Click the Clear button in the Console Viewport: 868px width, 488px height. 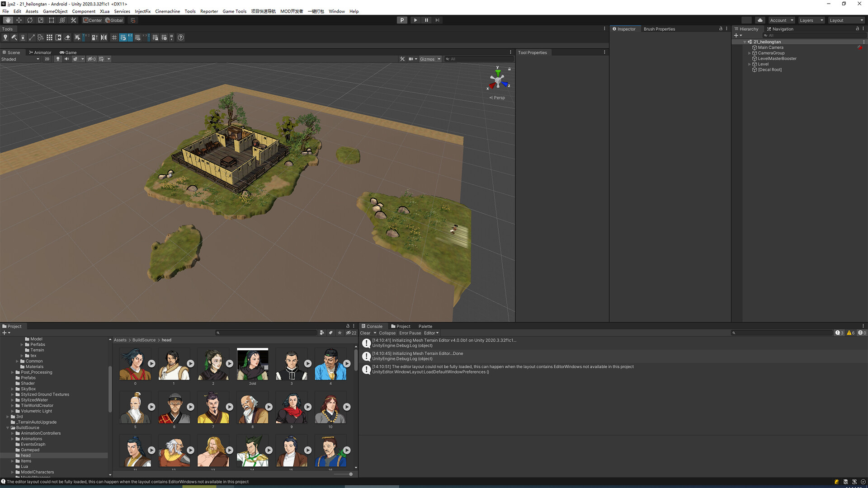click(365, 333)
